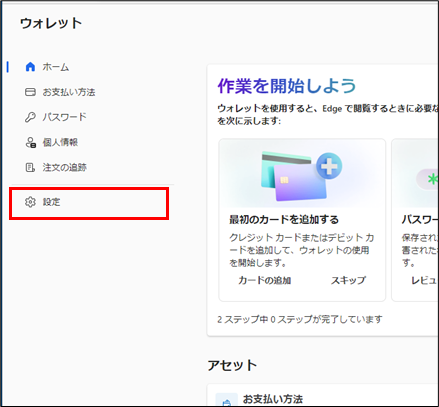Click the 最初のカードを追加する card title
Viewport: 439px width, 407px height.
[284, 220]
